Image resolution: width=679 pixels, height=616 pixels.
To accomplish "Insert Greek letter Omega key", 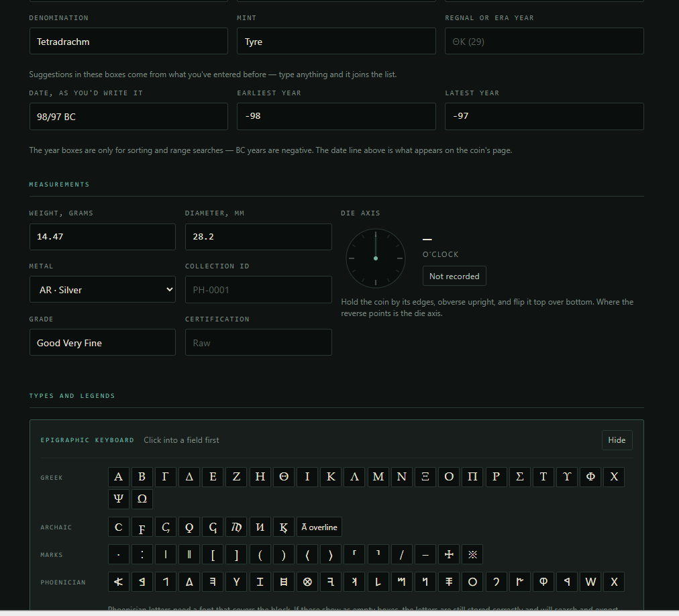I will tap(142, 499).
